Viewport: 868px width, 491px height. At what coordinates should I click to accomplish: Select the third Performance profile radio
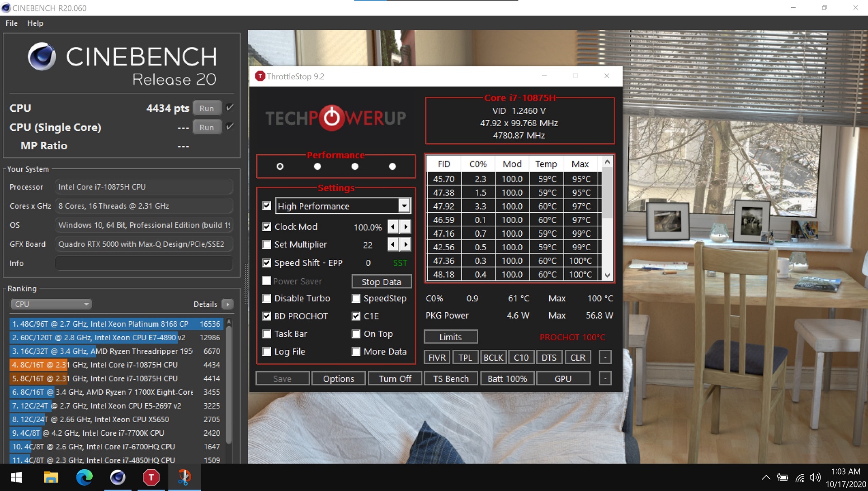pos(355,167)
